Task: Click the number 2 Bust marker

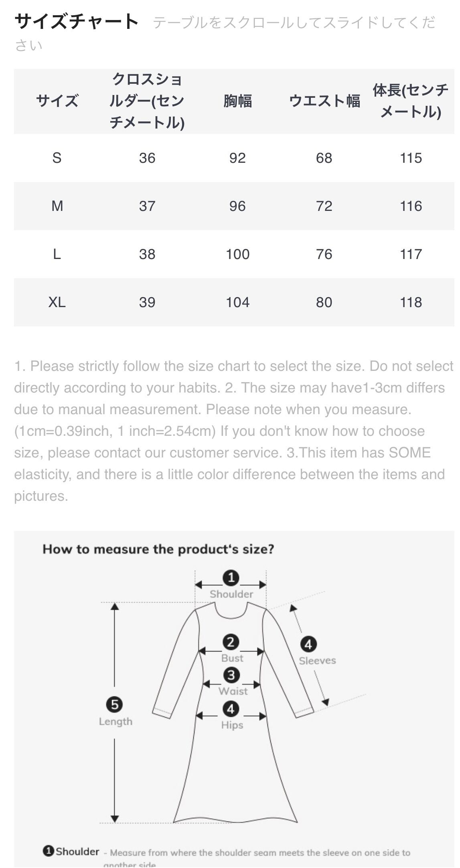Action: (231, 642)
